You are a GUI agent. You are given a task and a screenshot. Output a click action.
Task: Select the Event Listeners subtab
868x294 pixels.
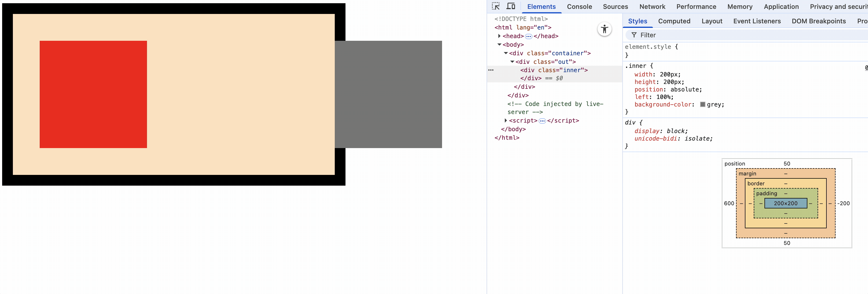coord(757,21)
